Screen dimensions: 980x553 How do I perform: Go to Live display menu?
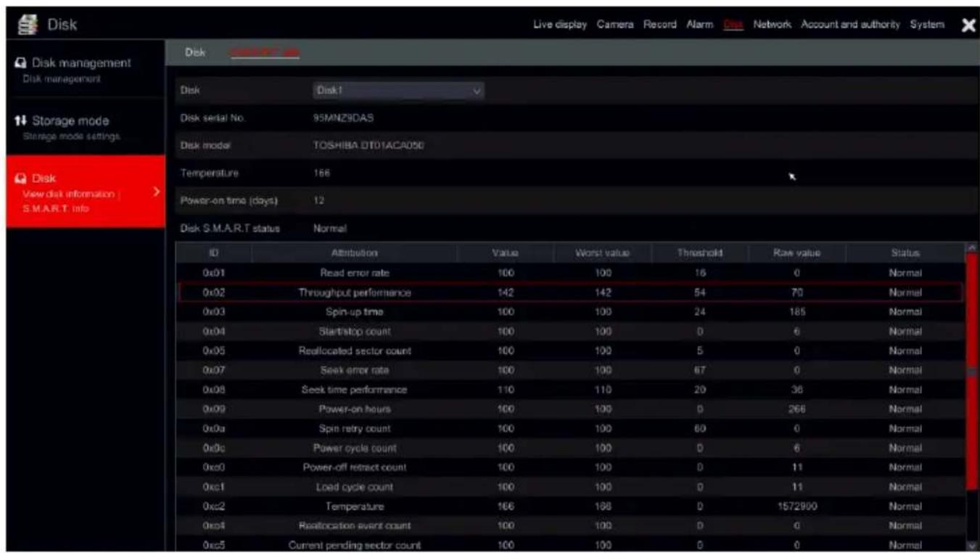(x=559, y=25)
